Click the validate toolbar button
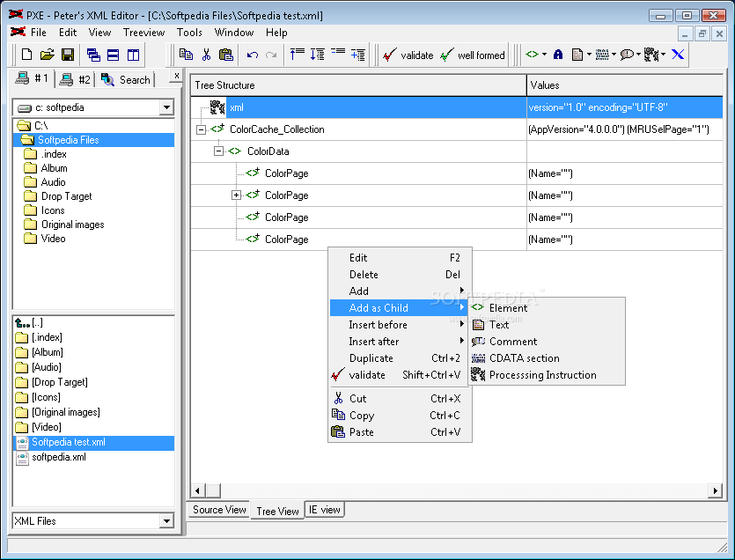Image resolution: width=735 pixels, height=560 pixels. pyautogui.click(x=408, y=55)
